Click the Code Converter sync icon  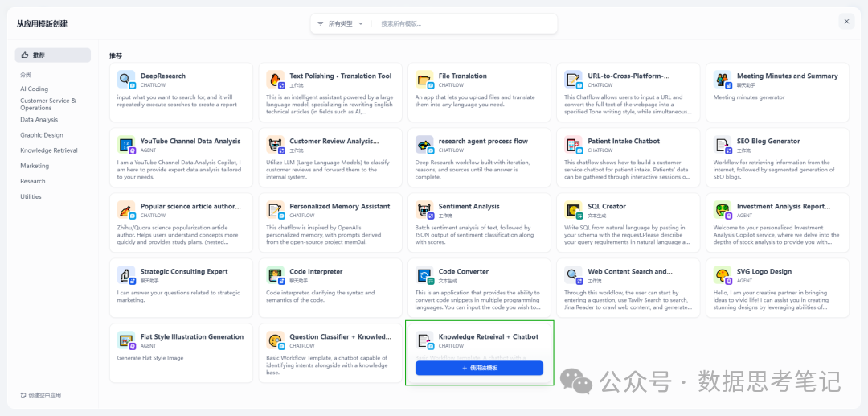pos(424,274)
